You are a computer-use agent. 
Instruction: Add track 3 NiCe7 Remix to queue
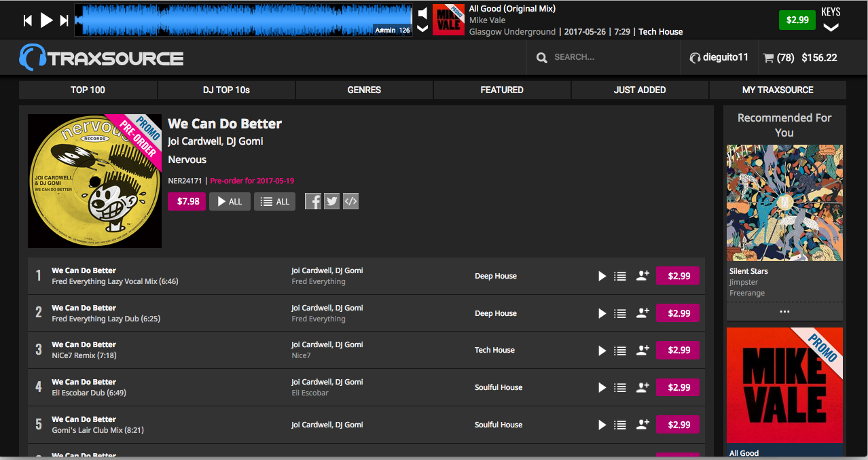coord(619,351)
